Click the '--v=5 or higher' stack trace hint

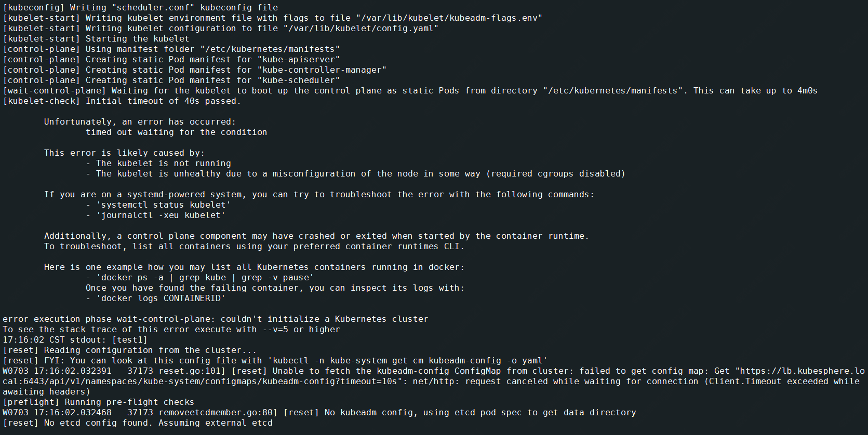pos(301,330)
